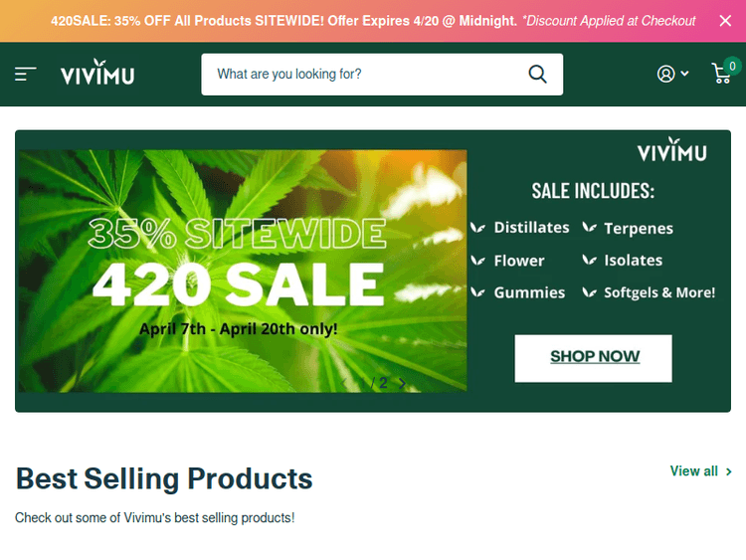Viewport: 746px width, 560px height.
Task: Click the cart item count badge
Action: [x=733, y=66]
